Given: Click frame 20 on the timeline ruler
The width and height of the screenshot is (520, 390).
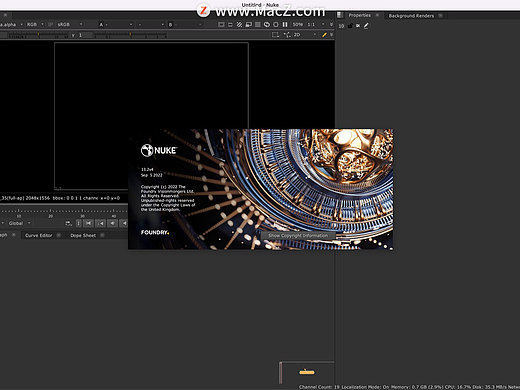Looking at the screenshot, I should pyautogui.click(x=50, y=213).
